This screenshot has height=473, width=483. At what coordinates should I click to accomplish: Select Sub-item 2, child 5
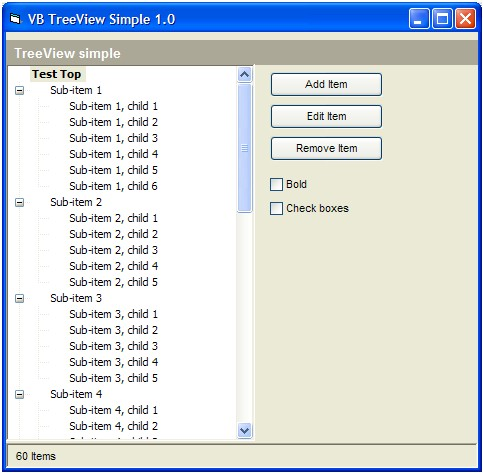[113, 282]
